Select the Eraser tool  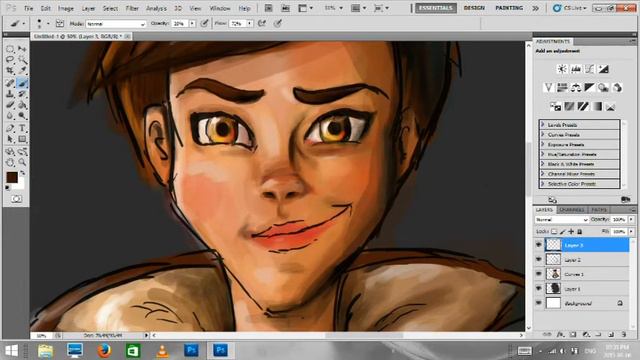point(10,105)
